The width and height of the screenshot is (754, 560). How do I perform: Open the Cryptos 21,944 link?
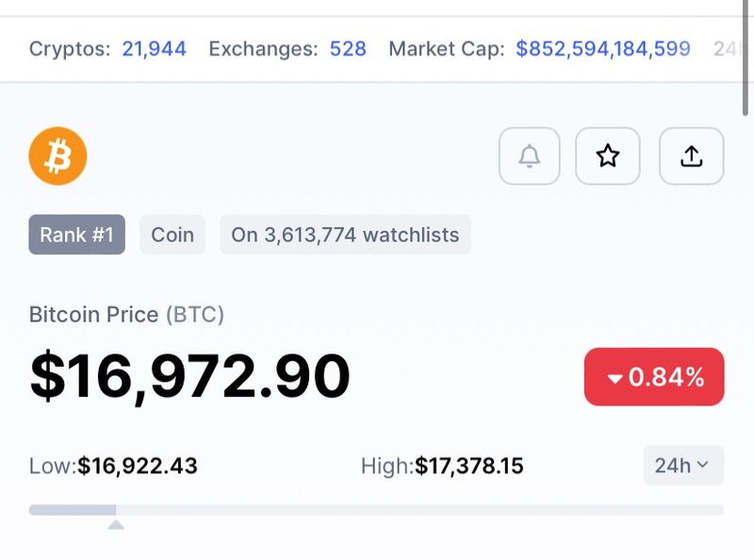(x=154, y=49)
